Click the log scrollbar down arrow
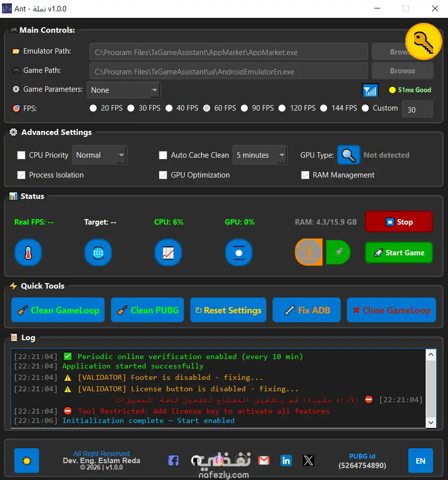 [431, 422]
